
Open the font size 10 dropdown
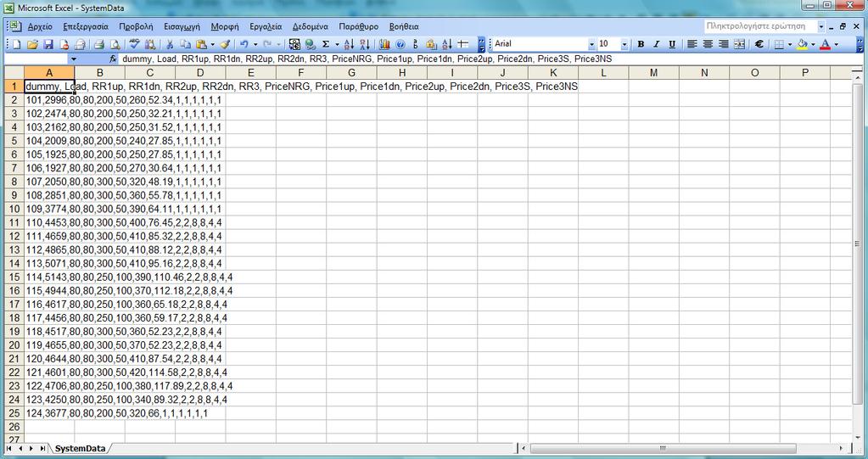(624, 44)
